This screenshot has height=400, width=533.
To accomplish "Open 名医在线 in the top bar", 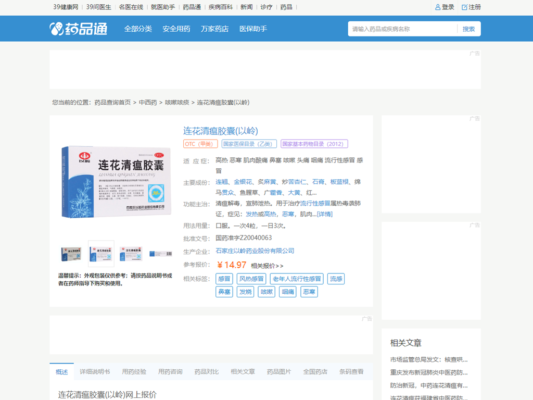I will pos(131,7).
